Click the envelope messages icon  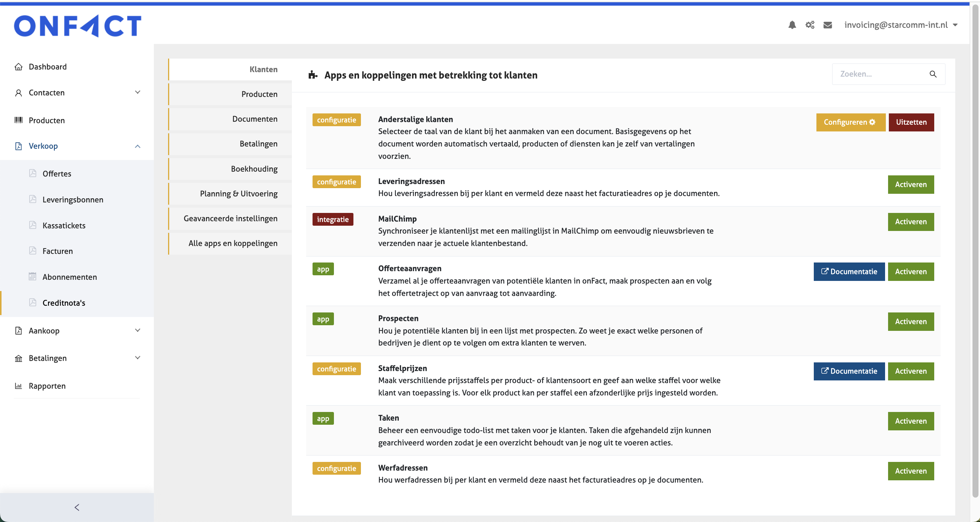tap(827, 25)
